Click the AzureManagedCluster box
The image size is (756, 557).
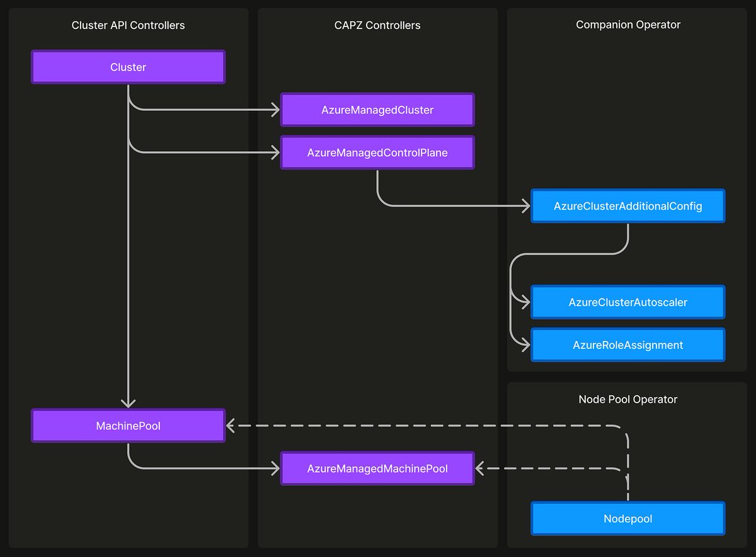click(x=377, y=110)
